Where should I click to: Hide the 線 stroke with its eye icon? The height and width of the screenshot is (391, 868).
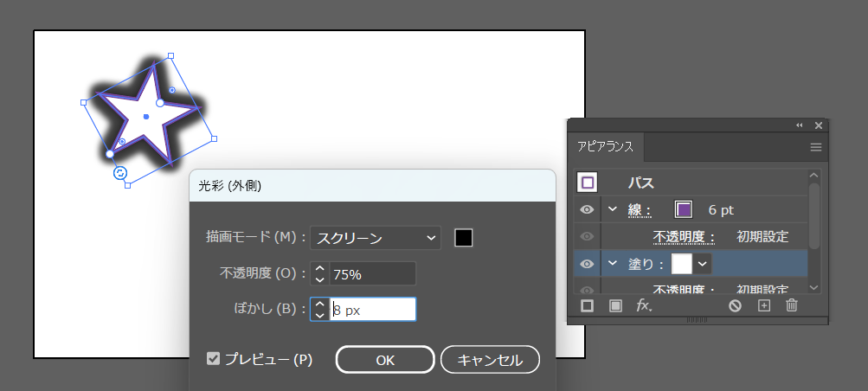pyautogui.click(x=587, y=209)
